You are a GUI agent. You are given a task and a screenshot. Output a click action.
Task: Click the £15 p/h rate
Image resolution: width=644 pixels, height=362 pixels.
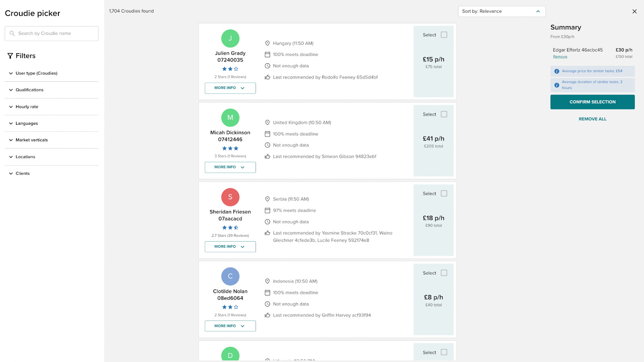coord(433,59)
